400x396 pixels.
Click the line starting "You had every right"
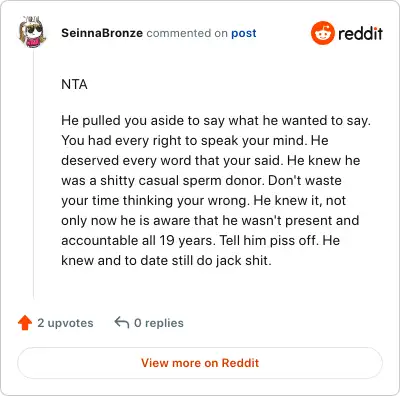point(195,141)
